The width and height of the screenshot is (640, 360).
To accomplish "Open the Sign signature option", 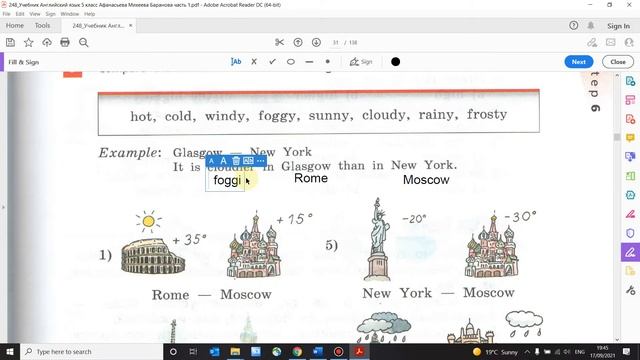I will pyautogui.click(x=361, y=62).
